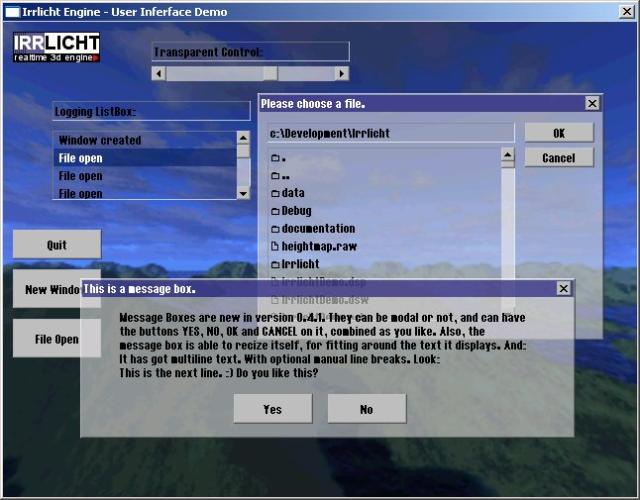Click the File Open button
The height and width of the screenshot is (500, 640).
point(47,338)
